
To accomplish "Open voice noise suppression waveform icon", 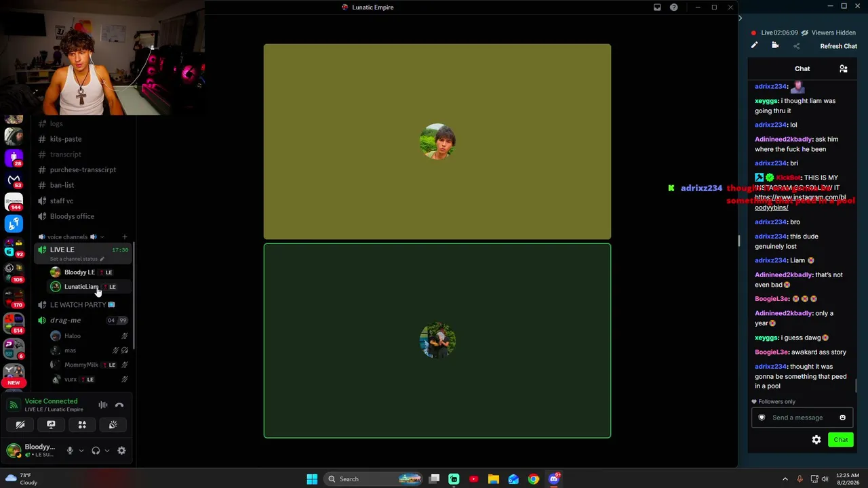I will click(x=103, y=405).
